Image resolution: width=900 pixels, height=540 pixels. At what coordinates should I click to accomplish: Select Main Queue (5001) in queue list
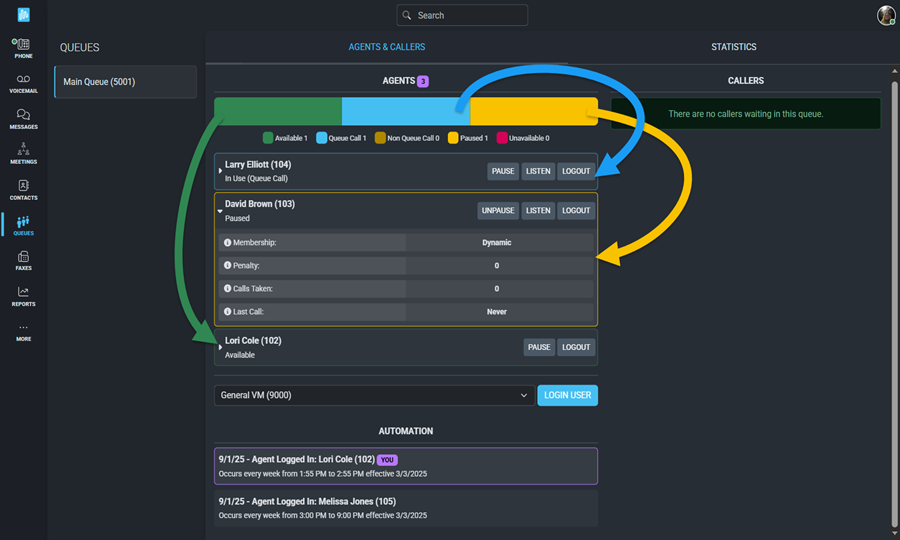point(125,82)
